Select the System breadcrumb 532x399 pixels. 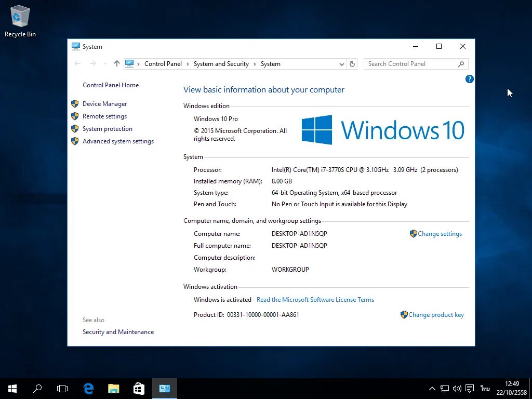click(270, 64)
